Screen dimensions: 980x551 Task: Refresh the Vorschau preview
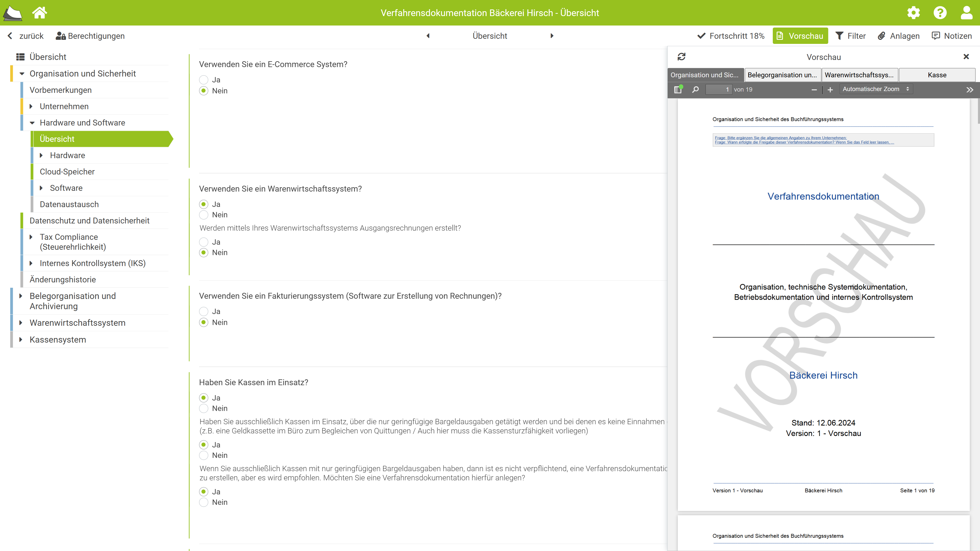coord(681,57)
